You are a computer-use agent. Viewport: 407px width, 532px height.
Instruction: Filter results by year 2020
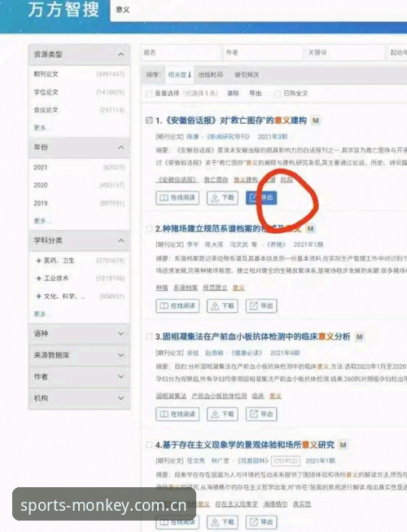click(41, 185)
